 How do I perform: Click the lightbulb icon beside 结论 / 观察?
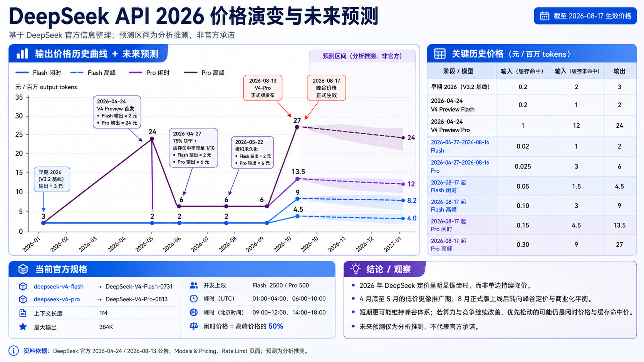(x=356, y=269)
